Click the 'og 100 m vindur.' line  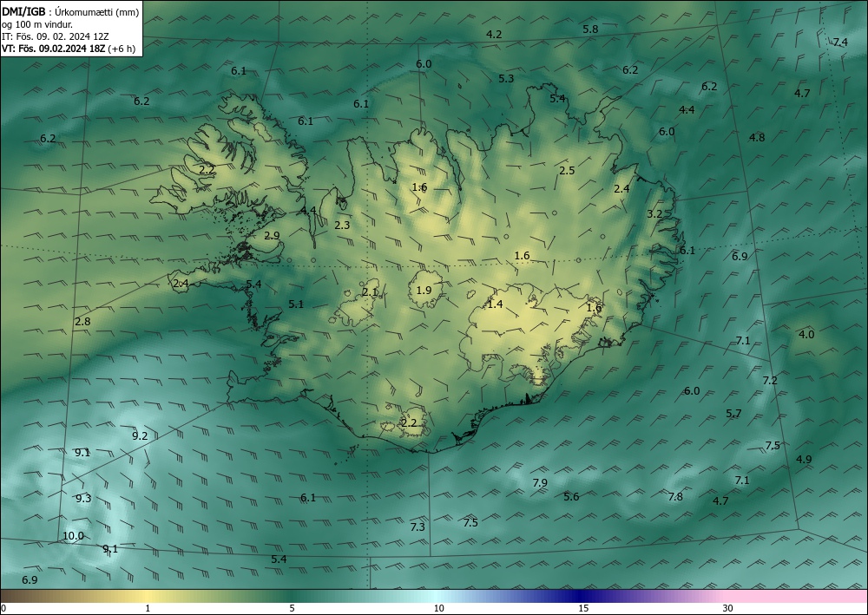click(x=37, y=24)
